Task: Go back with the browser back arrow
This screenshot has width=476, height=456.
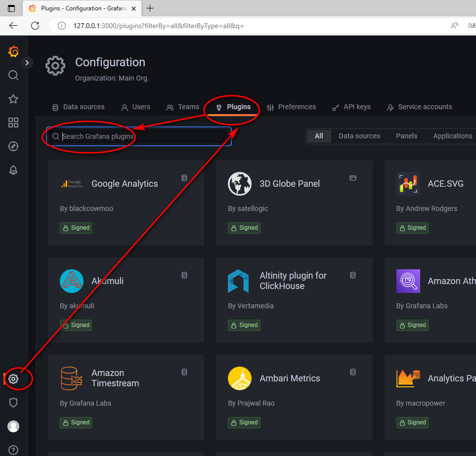Action: point(13,26)
